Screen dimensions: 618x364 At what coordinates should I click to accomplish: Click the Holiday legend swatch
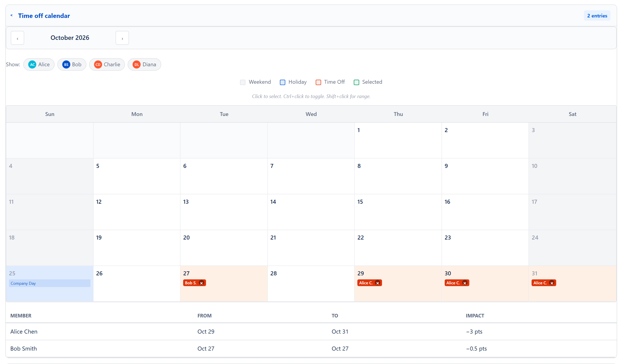282,82
